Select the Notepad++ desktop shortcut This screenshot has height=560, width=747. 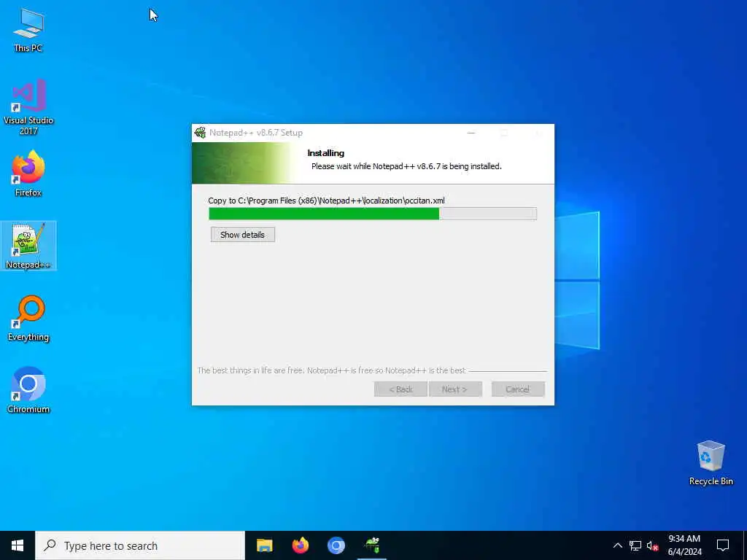tap(28, 246)
